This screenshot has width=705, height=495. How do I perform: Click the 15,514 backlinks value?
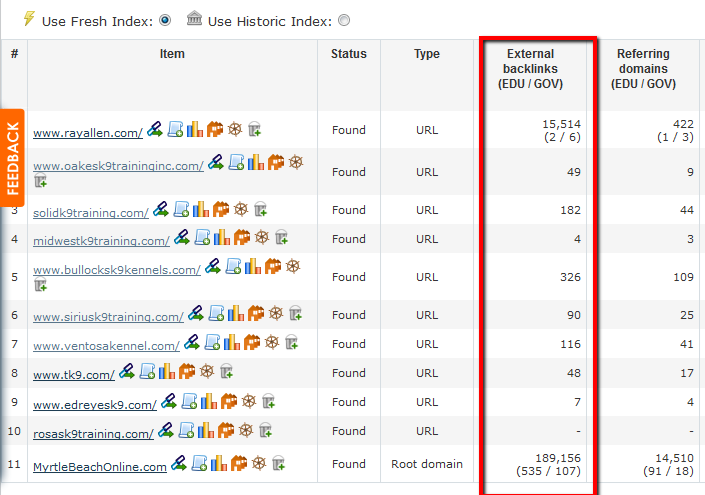[x=562, y=124]
